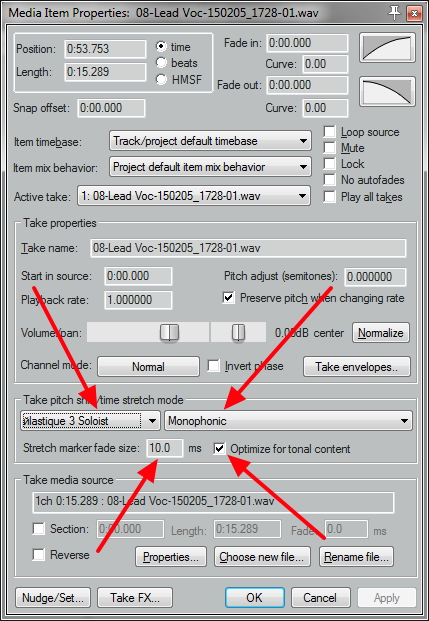Close the Media Item Properties dialog
429x621 pixels.
click(414, 13)
